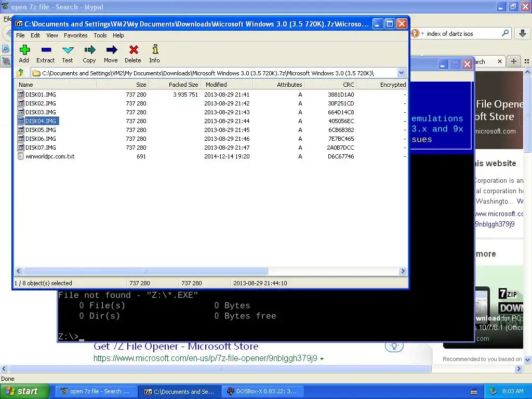The image size is (532, 399).
Task: Click the taskbar clock showing 8:03 AM
Action: [x=513, y=391]
